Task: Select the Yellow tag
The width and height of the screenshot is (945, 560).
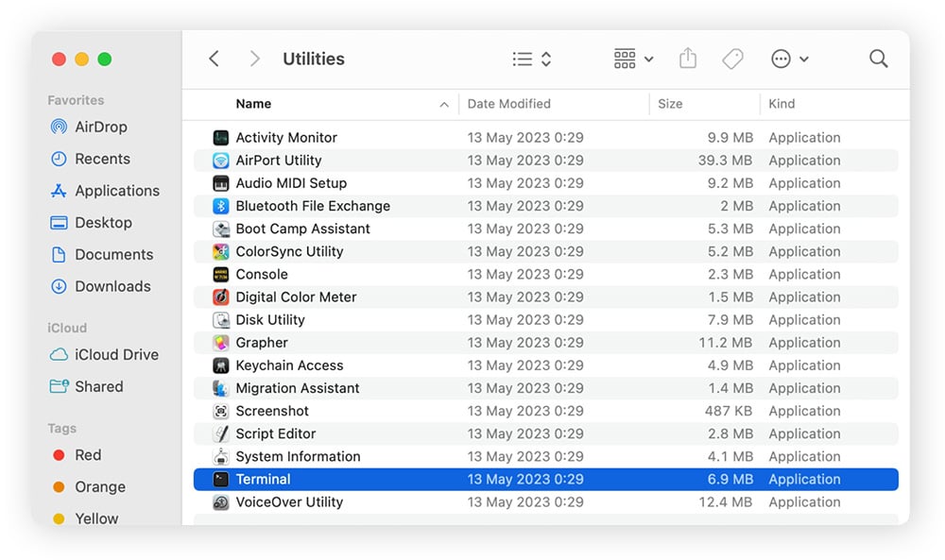Action: click(85, 518)
